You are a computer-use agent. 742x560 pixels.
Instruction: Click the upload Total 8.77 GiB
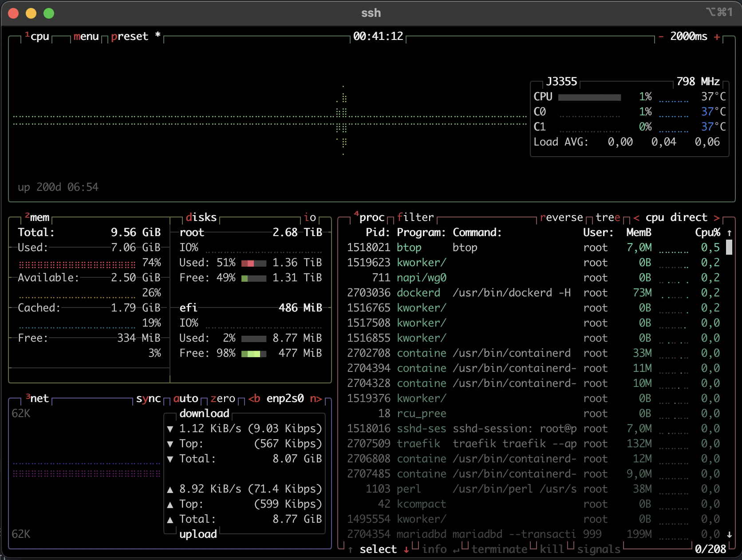[251, 519]
